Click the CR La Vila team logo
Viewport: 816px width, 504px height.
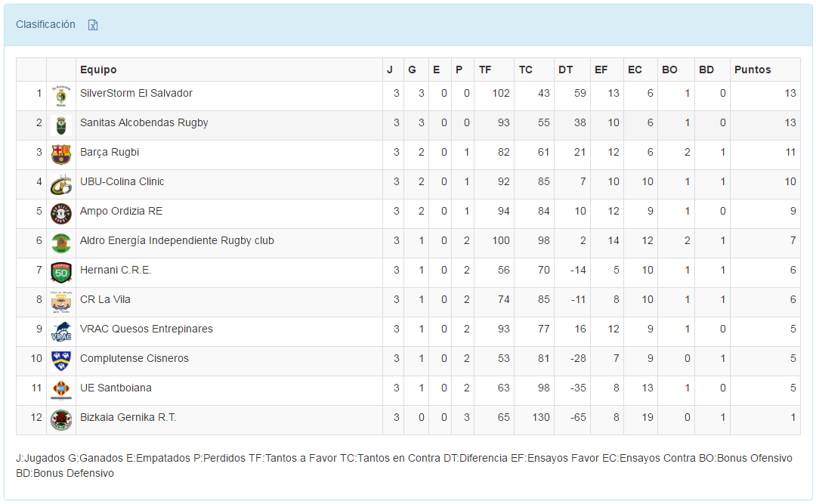60,302
